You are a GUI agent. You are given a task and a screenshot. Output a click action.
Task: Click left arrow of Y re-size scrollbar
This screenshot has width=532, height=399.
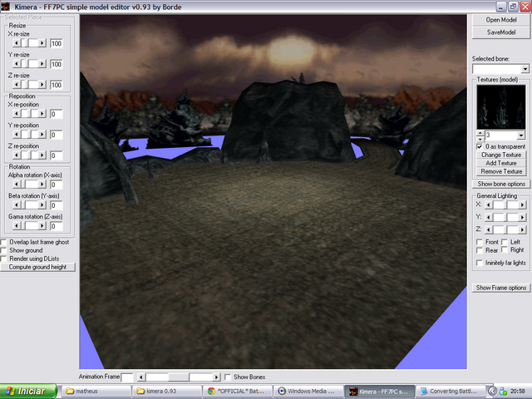coord(17,64)
